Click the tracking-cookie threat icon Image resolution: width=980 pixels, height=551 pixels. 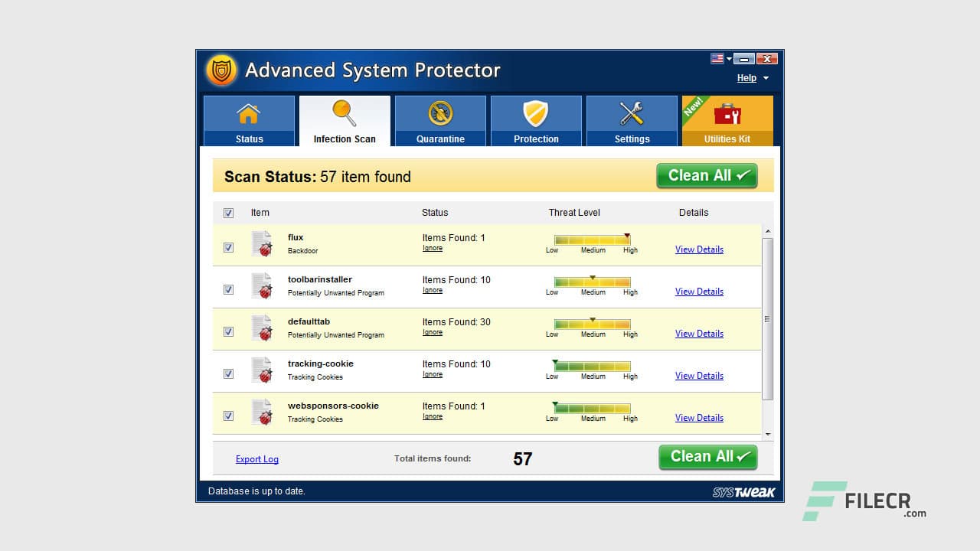point(263,370)
